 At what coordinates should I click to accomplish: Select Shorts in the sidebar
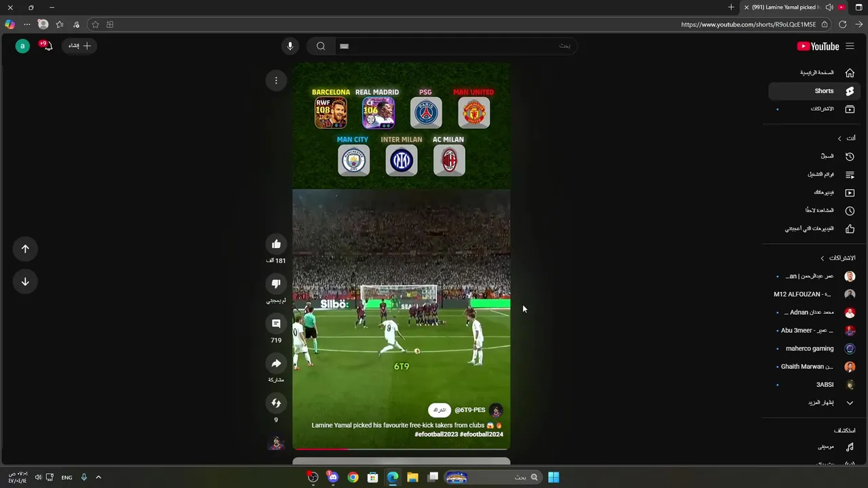pyautogui.click(x=814, y=91)
